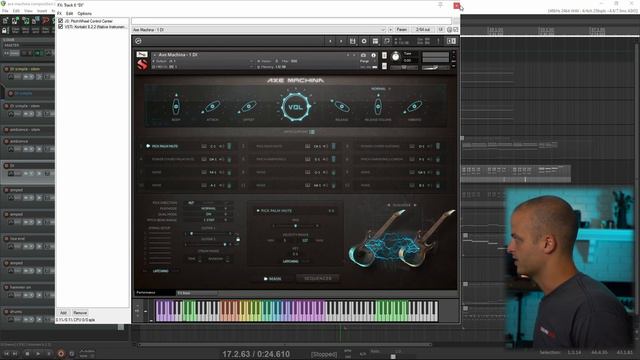Adjust the Pan slider in articulation panel
Image resolution: width=640 pixels, height=360 pixels.
click(296, 226)
